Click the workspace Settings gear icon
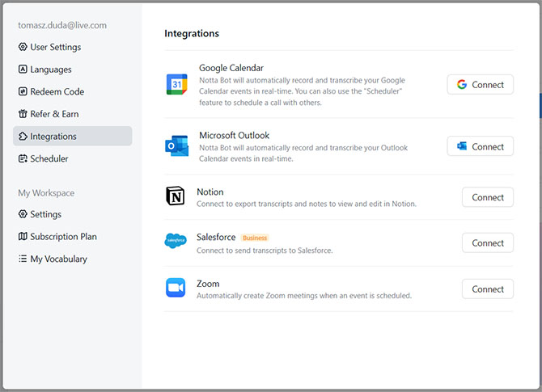This screenshot has height=392, width=542. point(23,214)
